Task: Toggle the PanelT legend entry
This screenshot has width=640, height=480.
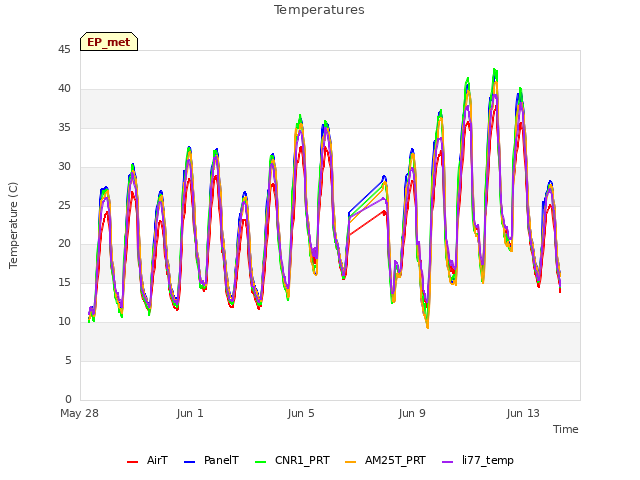Action: [x=211, y=461]
